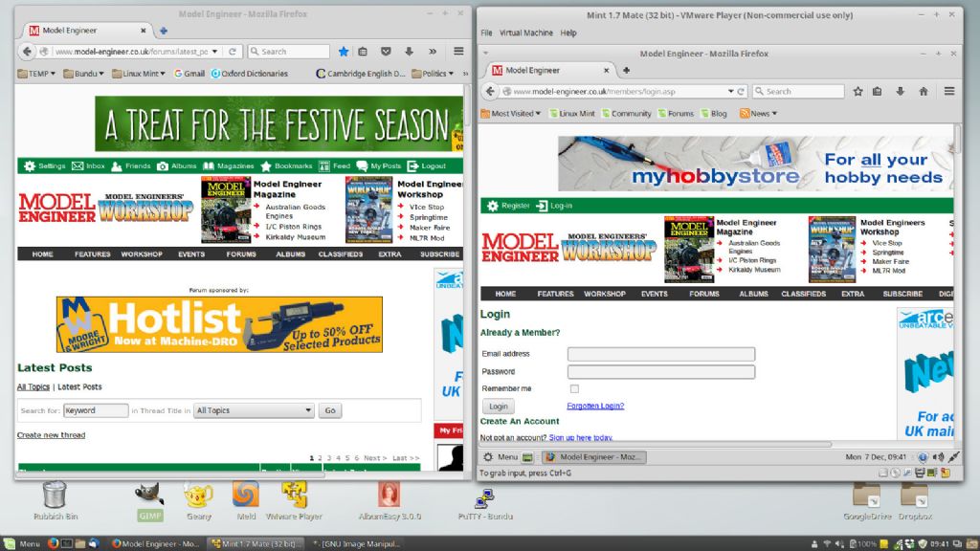Open hamburger menu in left Firefox window
Screen dimensions: 980x551
pyautogui.click(x=458, y=52)
